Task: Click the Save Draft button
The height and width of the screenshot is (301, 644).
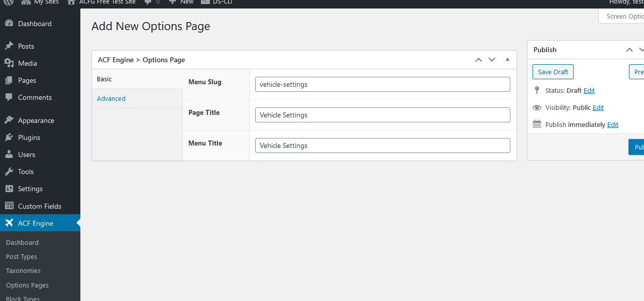Action: (x=553, y=72)
